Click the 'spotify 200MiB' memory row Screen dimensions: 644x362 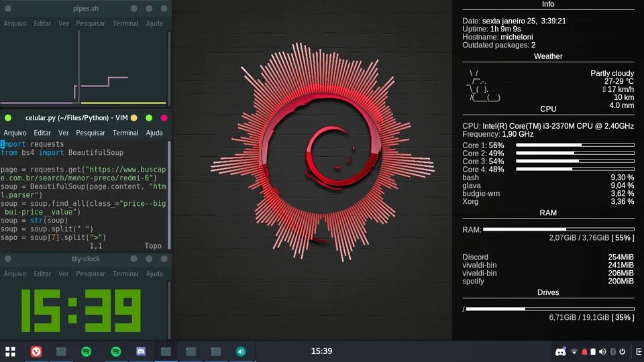click(x=548, y=281)
